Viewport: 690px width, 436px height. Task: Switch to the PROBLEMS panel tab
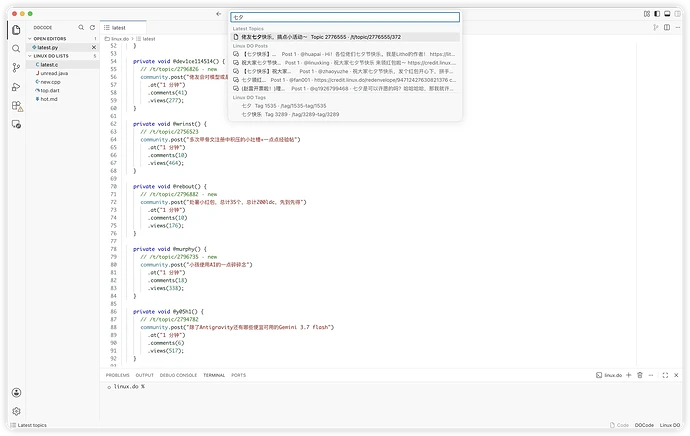pos(117,375)
